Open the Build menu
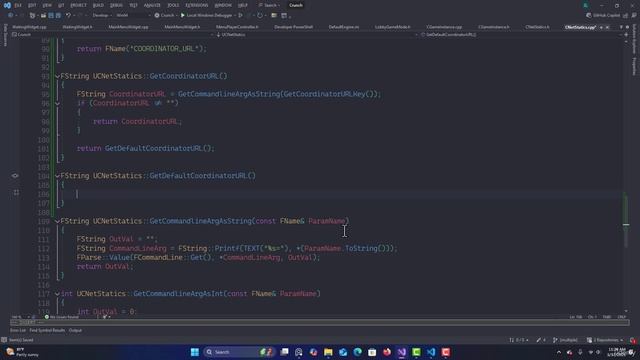 coord(98,5)
